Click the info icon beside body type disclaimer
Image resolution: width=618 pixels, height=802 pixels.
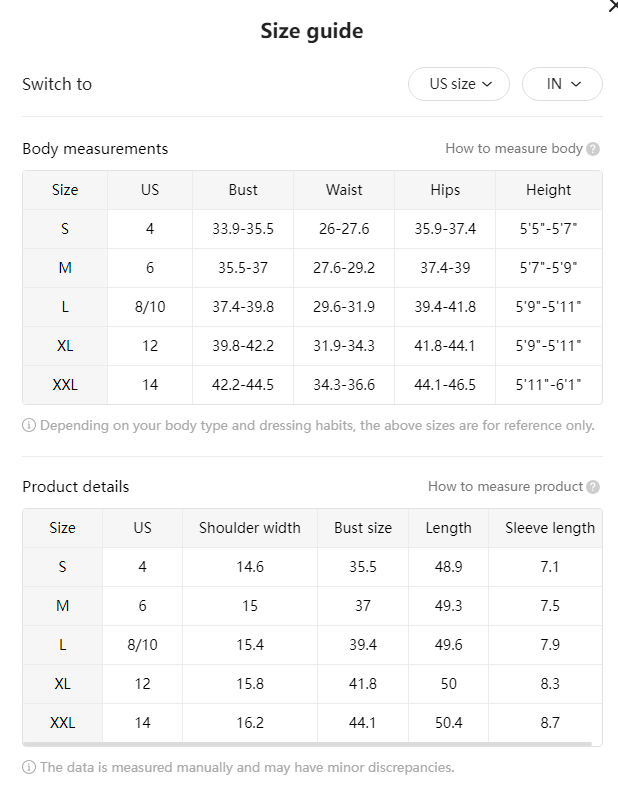(x=29, y=425)
